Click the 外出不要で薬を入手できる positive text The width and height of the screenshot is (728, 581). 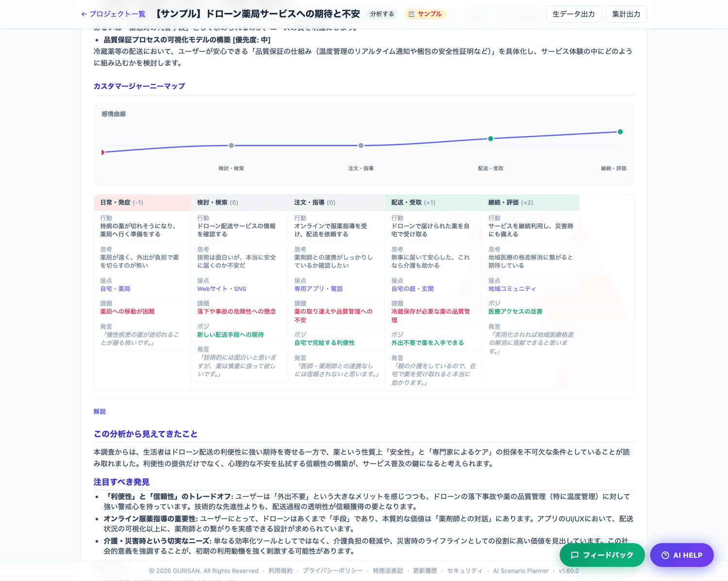coord(428,342)
